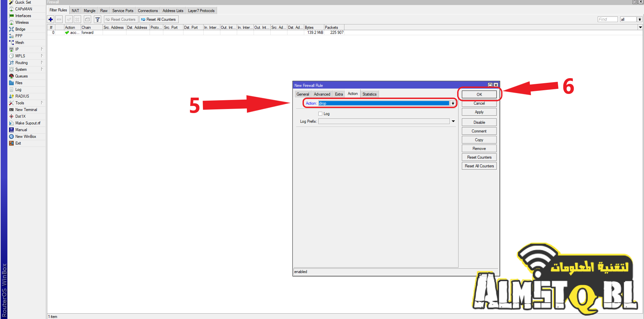
Task: Expand the Log Prefix dropdown arrow
Action: point(453,121)
